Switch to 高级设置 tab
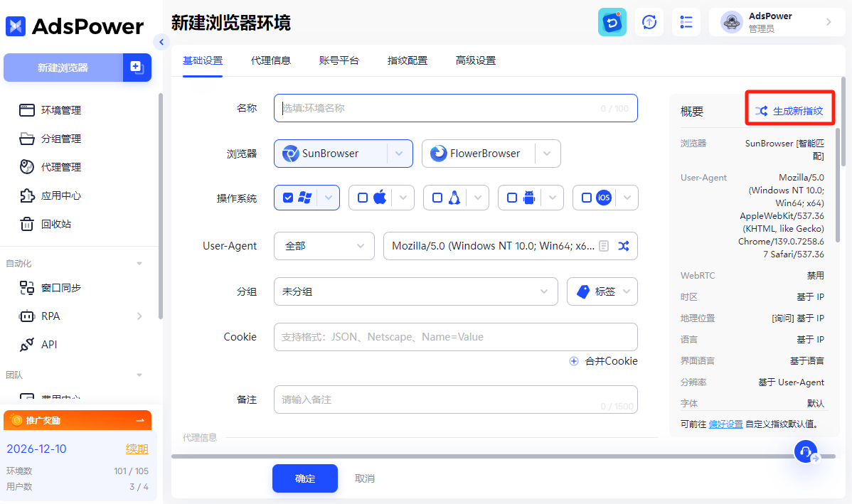 pos(476,61)
